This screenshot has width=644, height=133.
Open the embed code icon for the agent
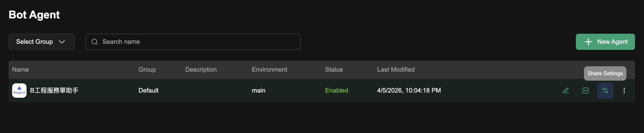[x=586, y=91]
